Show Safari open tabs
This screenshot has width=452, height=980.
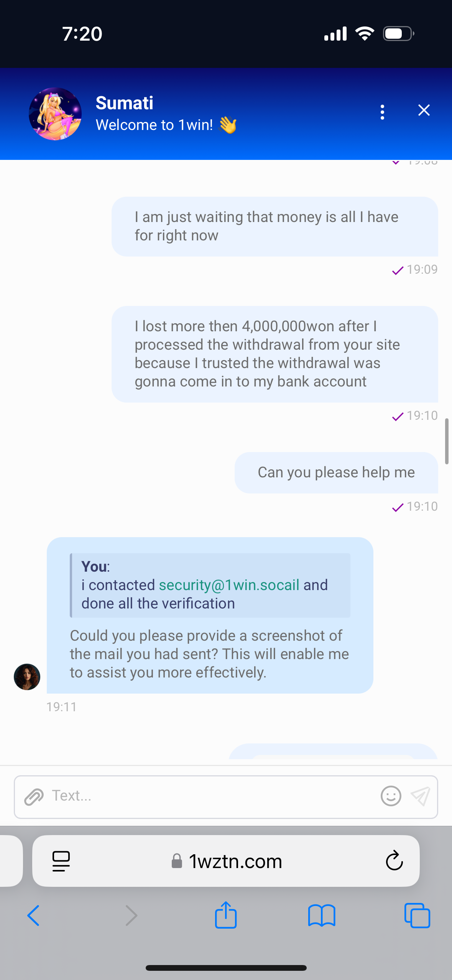[x=417, y=916]
